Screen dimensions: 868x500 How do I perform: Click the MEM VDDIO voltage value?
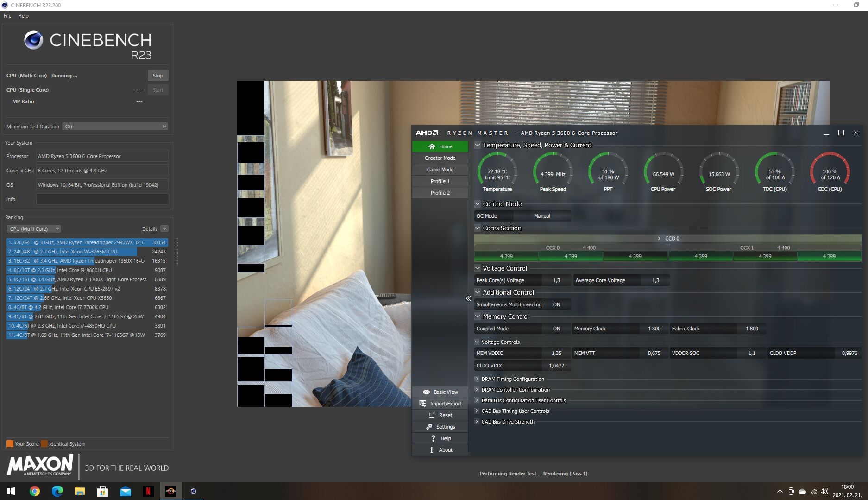[x=556, y=353]
